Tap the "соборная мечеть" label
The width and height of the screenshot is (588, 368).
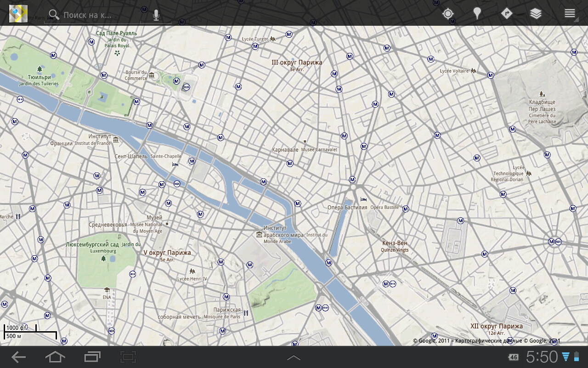click(x=179, y=317)
